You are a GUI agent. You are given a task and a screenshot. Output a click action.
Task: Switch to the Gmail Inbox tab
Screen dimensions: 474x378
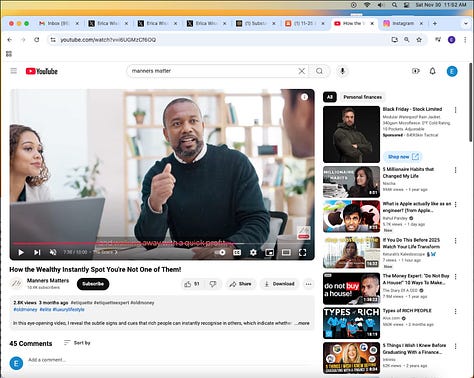58,23
